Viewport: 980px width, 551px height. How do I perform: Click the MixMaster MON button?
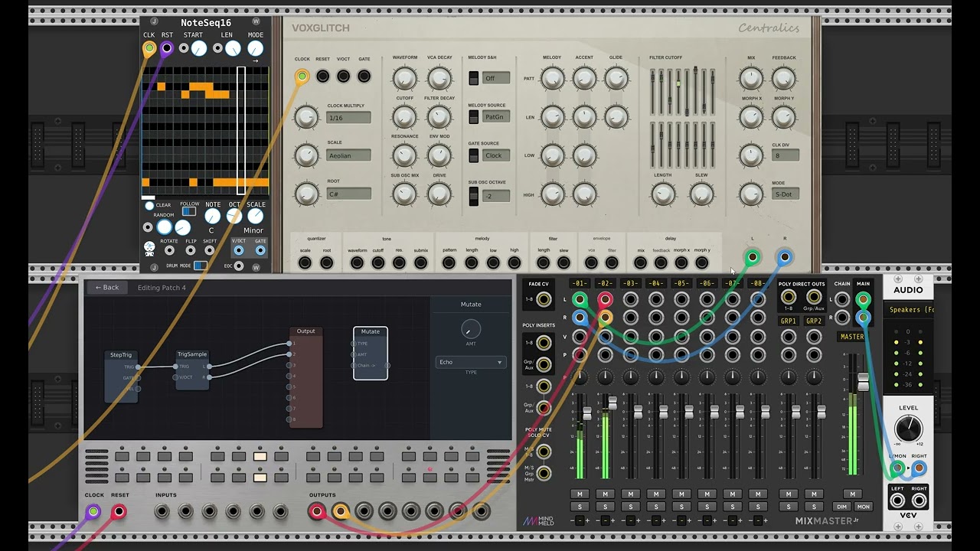point(863,507)
